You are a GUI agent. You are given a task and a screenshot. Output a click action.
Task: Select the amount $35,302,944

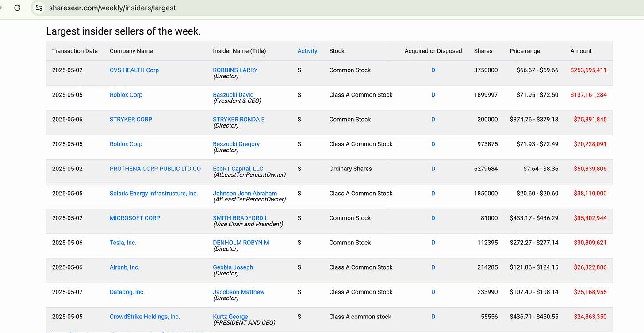[590, 218]
